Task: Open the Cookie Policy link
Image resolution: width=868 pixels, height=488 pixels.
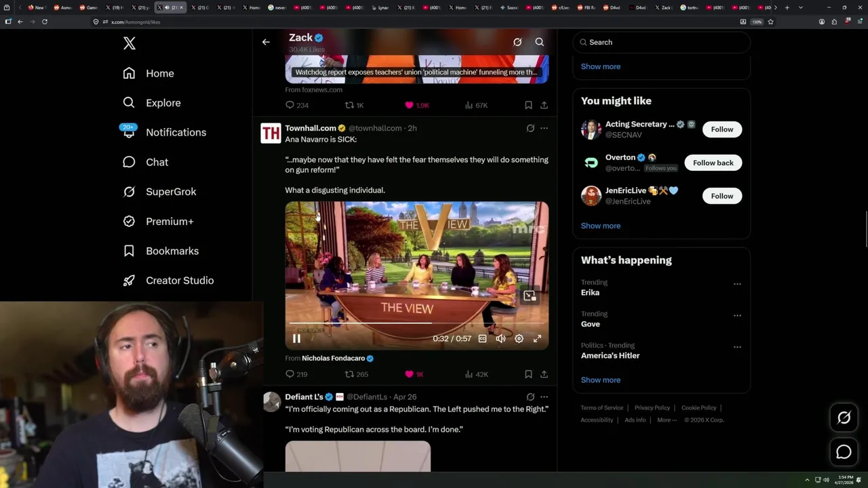Action: [x=698, y=407]
